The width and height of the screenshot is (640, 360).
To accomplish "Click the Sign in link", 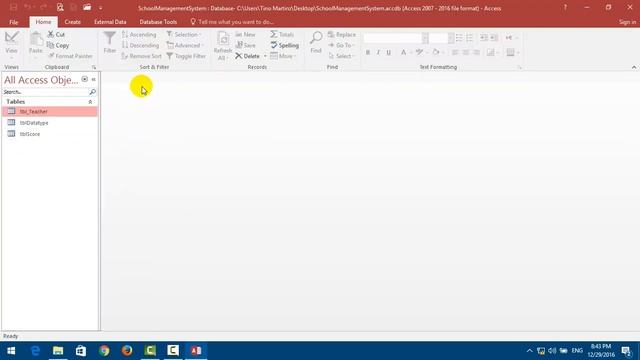I will (x=627, y=22).
